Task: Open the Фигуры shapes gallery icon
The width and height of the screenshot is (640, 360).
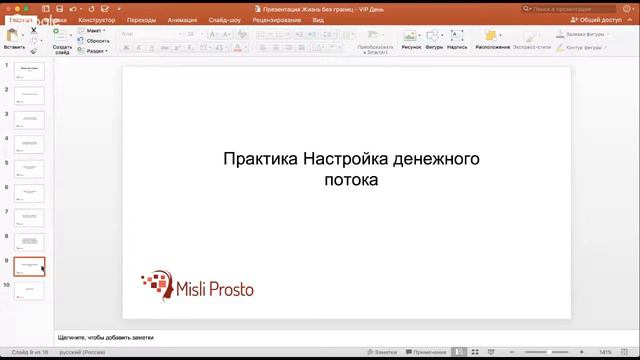Action: point(432,36)
